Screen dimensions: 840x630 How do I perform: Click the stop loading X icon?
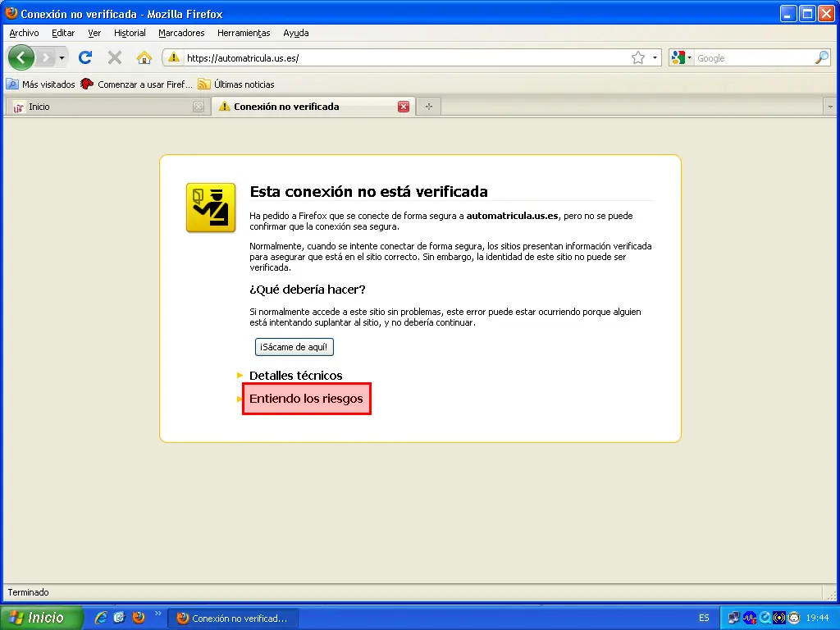click(114, 57)
